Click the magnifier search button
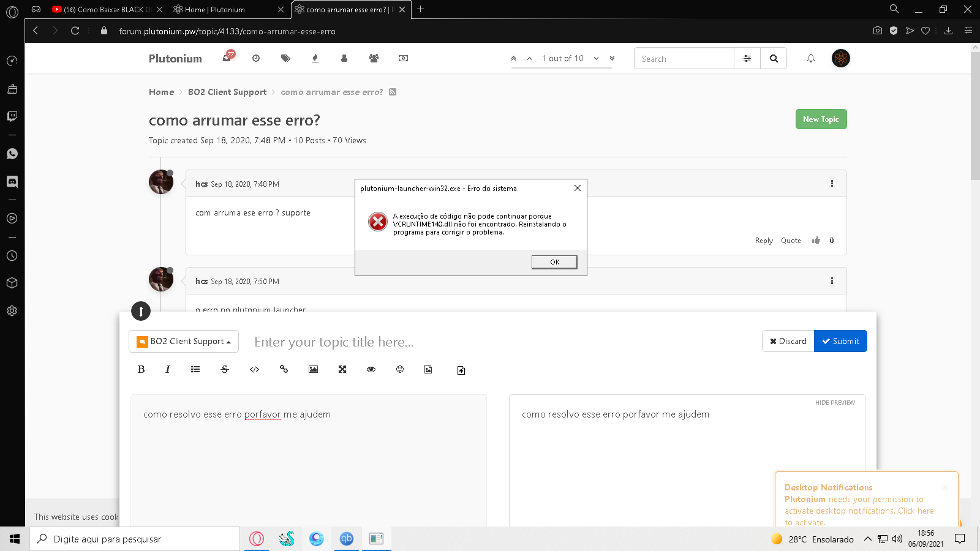980x551 pixels. click(774, 59)
